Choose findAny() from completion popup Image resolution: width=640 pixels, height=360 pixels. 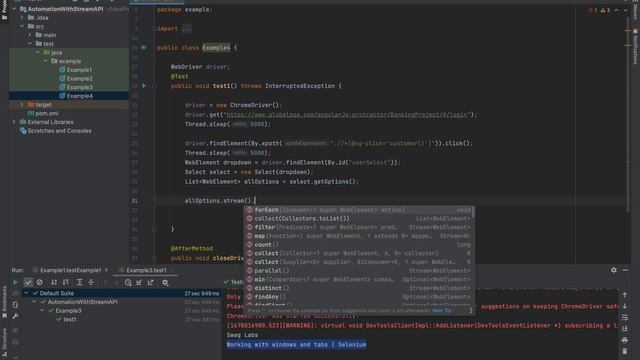click(x=359, y=297)
